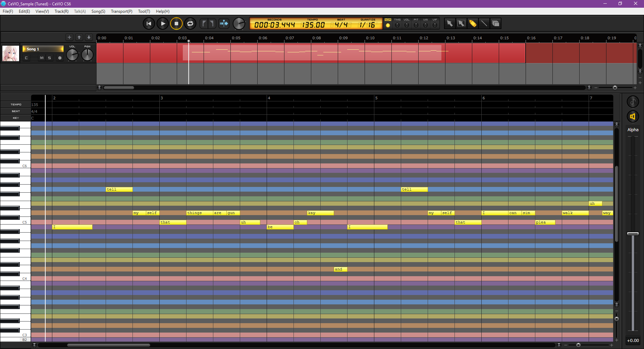Viewport: 644px width, 349px height.
Task: Solo the Song 1 track with S button
Action: coord(49,58)
